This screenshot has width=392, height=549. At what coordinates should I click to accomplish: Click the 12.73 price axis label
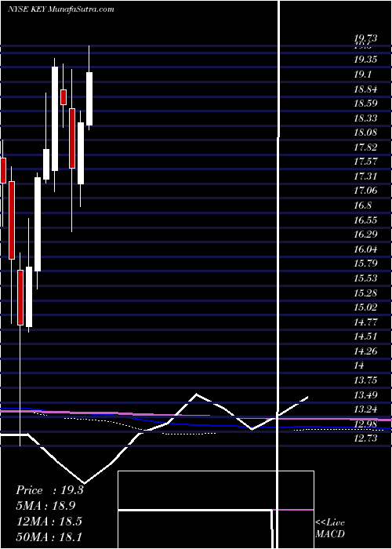(365, 438)
